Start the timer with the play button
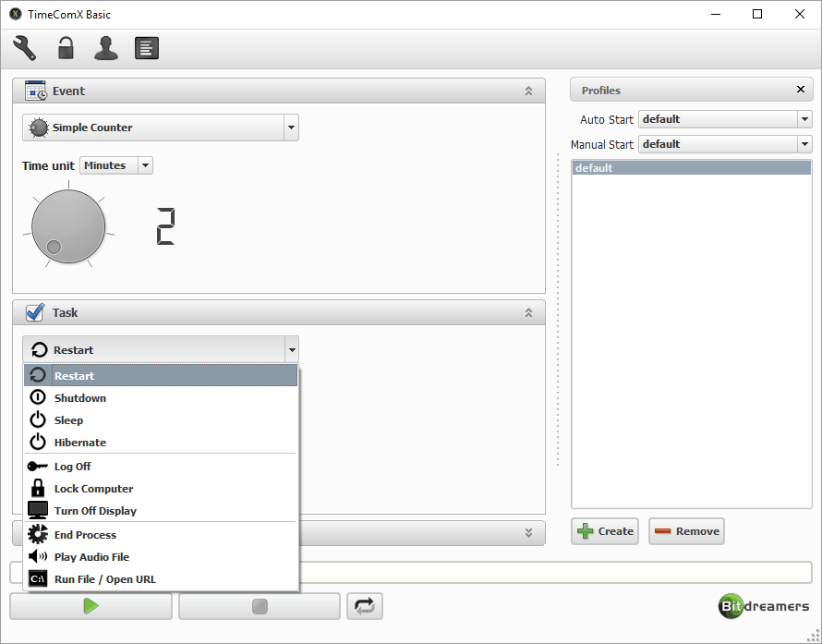 pyautogui.click(x=91, y=606)
